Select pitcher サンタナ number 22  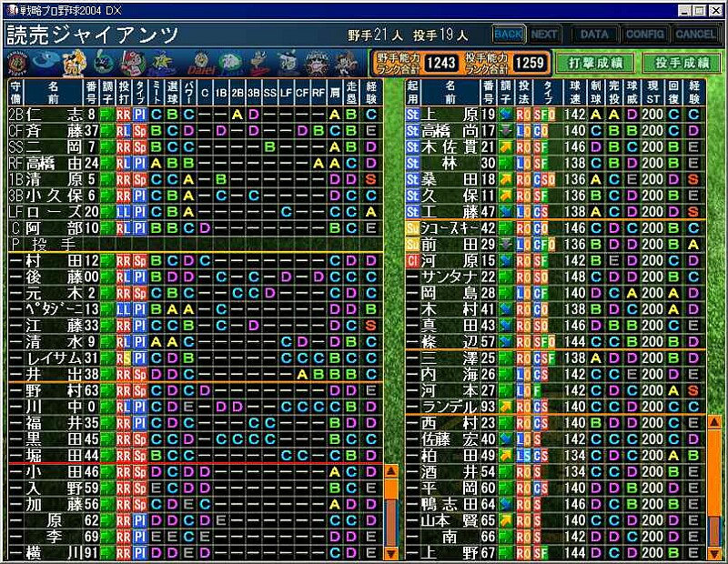555,277
